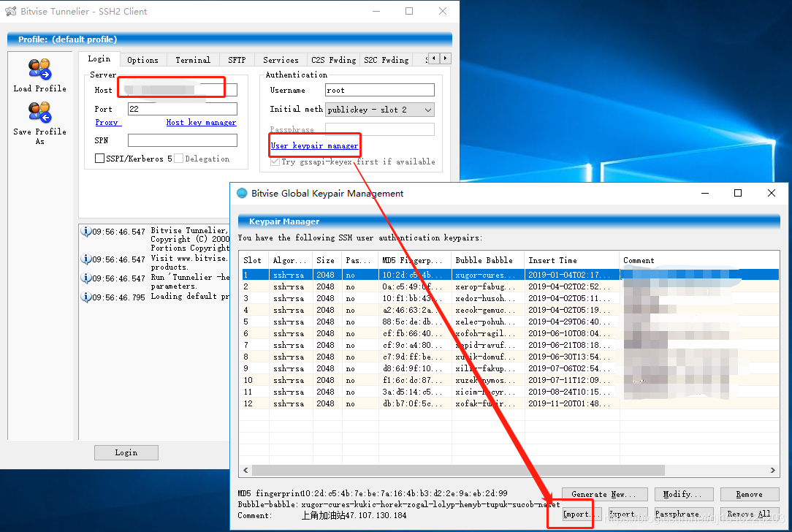Click the right arrow to reveal hidden tabs
The width and height of the screenshot is (792, 532).
pos(444,58)
